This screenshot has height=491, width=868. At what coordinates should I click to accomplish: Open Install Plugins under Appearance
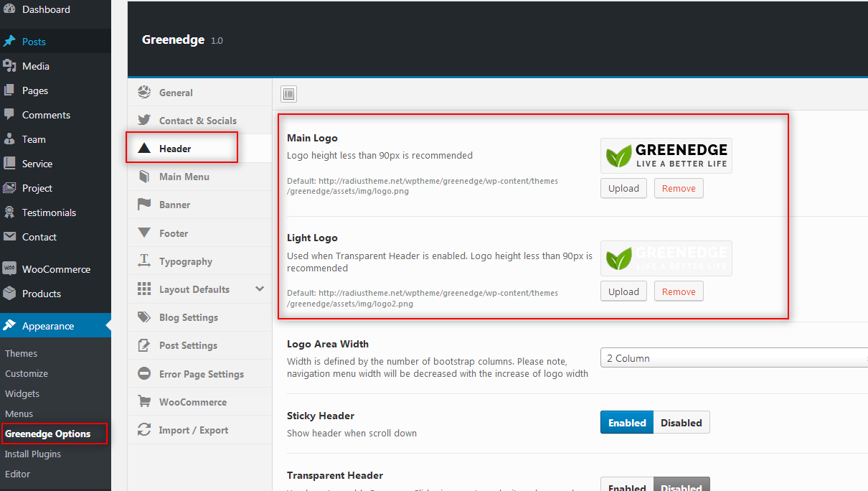coord(33,454)
